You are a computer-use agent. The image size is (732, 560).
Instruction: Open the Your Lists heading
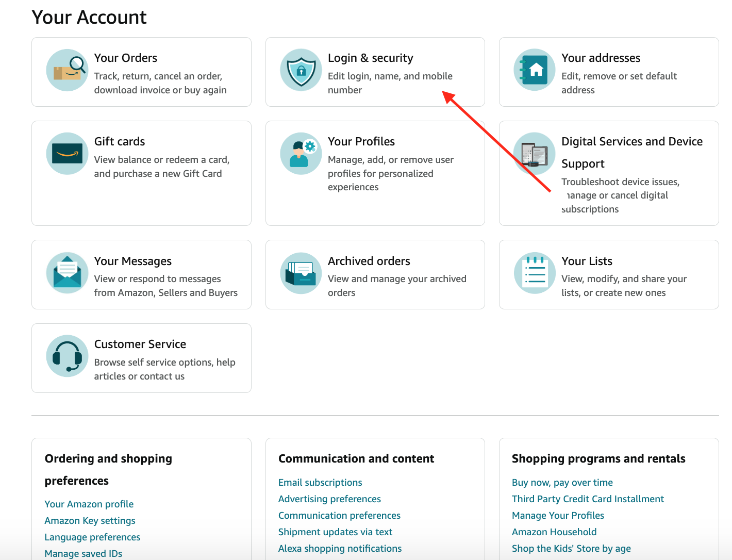tap(587, 261)
